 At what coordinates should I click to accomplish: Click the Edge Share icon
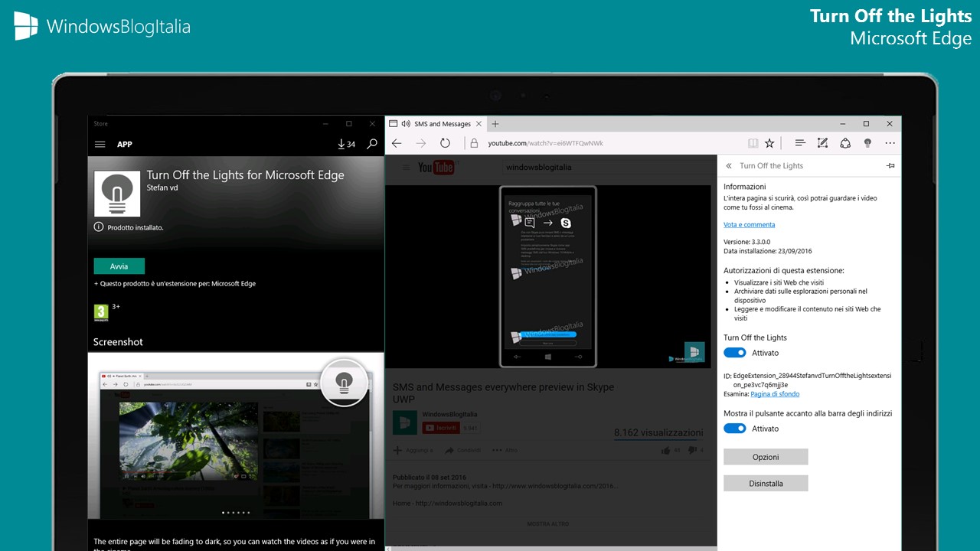845,143
